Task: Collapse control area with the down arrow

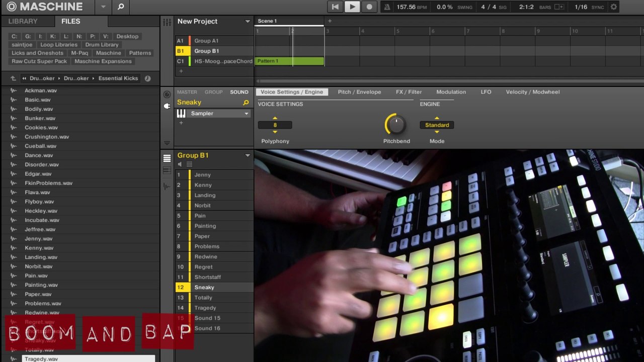Action: click(167, 143)
